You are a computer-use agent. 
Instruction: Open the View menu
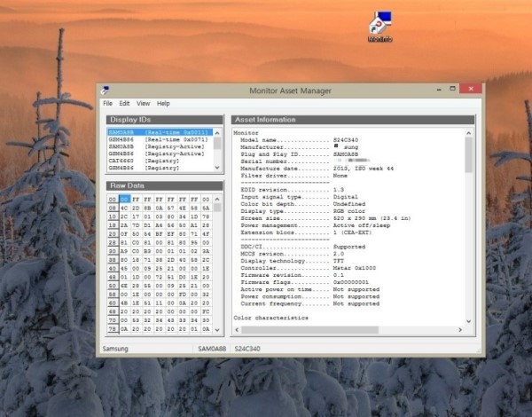(x=143, y=103)
